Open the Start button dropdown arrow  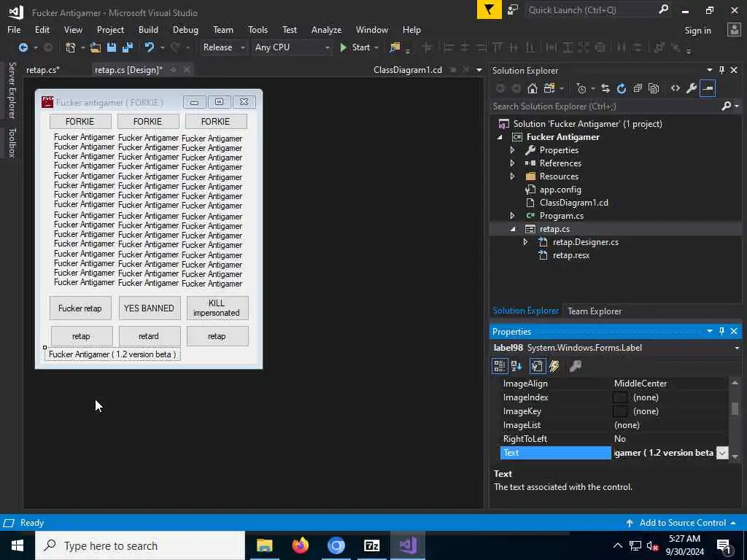coord(376,47)
